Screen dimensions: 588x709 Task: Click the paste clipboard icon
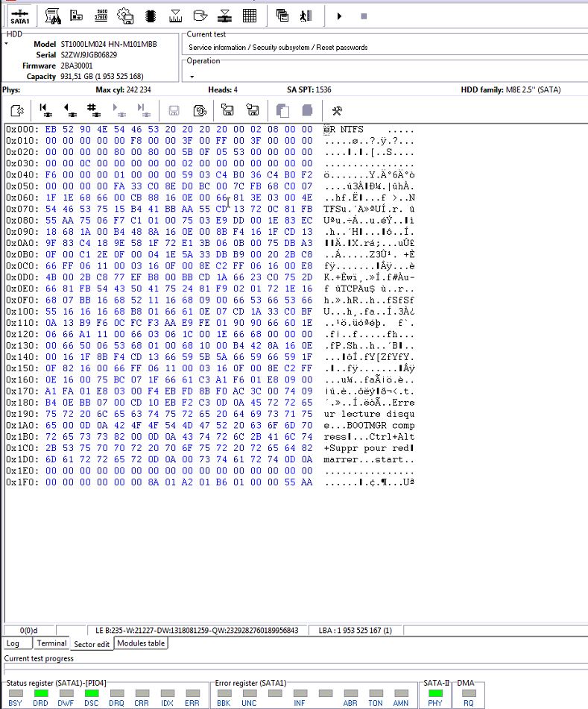point(307,110)
